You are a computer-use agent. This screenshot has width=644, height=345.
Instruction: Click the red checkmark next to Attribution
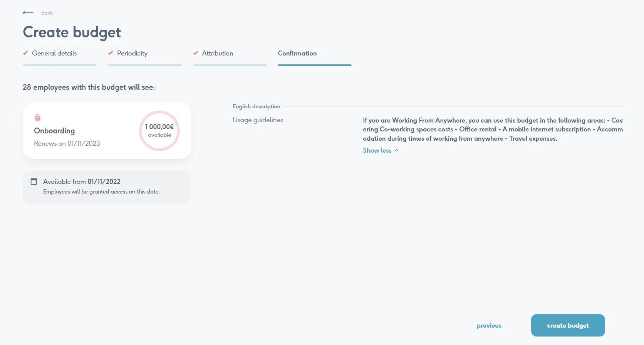click(196, 53)
